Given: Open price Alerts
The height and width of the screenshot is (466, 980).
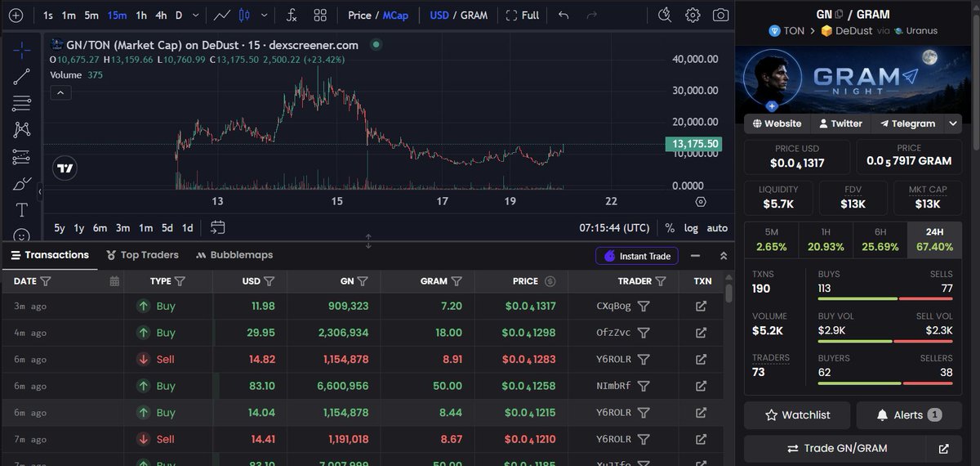Looking at the screenshot, I should [909, 415].
